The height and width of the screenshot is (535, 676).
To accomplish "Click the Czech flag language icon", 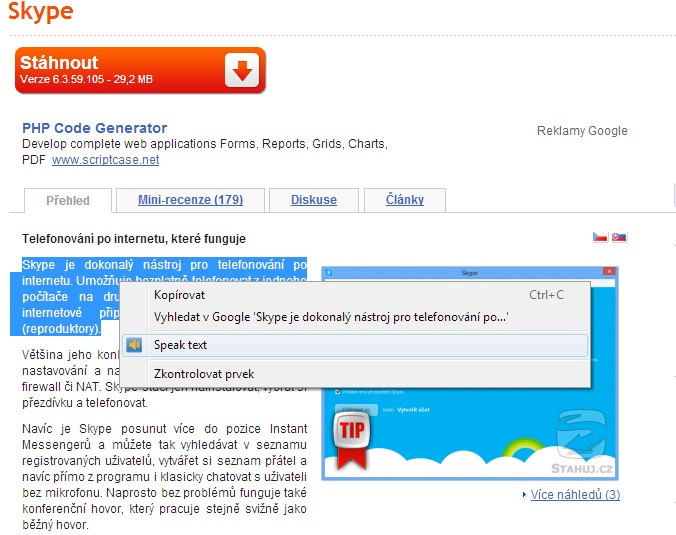I will coord(600,237).
